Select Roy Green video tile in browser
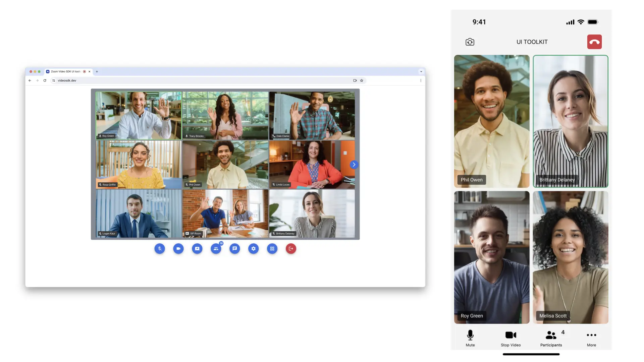This screenshot has height=362, width=644. 139,116
